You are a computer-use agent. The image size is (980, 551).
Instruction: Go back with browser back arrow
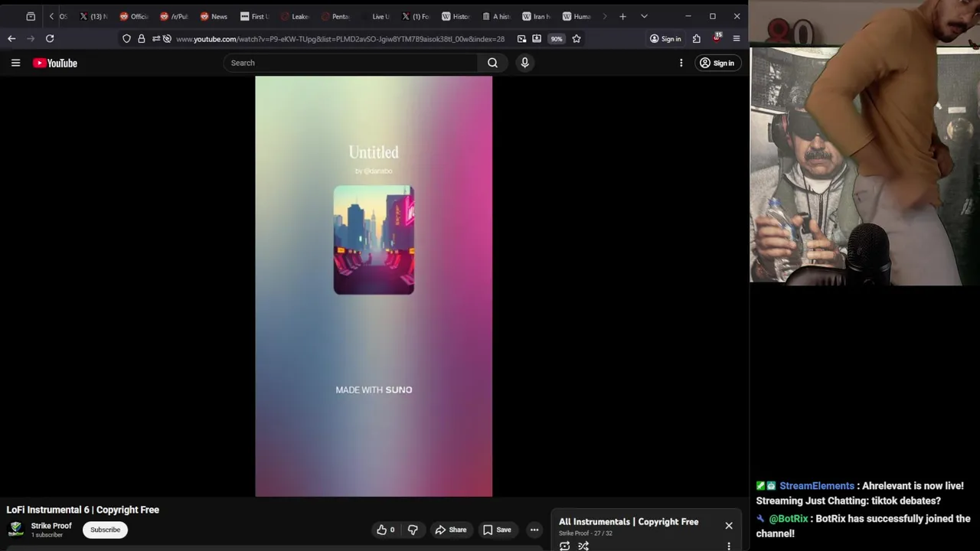point(11,38)
